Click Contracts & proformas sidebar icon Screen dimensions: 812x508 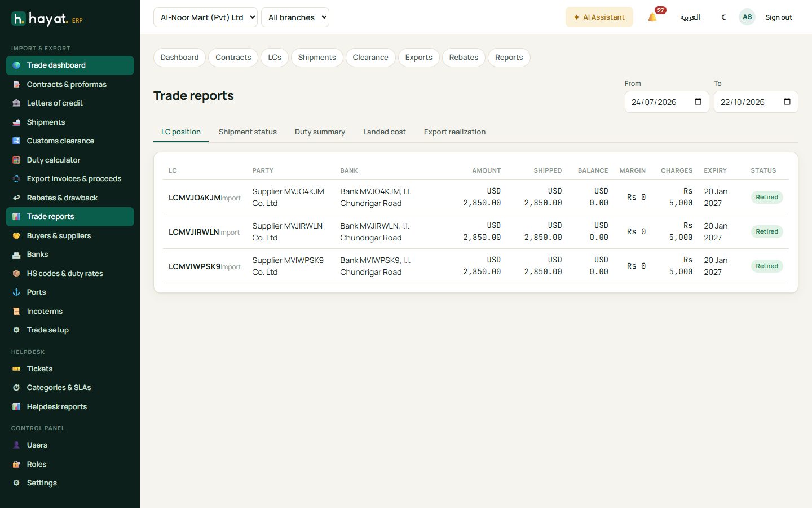point(16,84)
